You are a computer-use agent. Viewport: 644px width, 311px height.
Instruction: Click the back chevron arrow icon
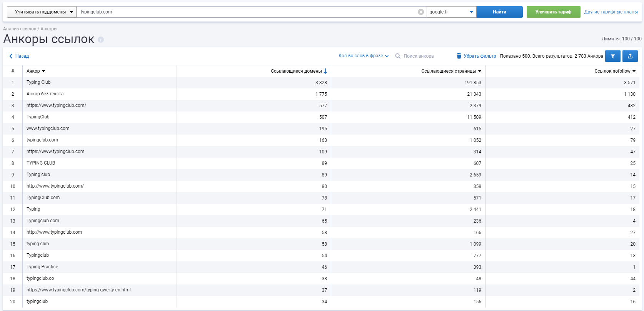coord(11,56)
